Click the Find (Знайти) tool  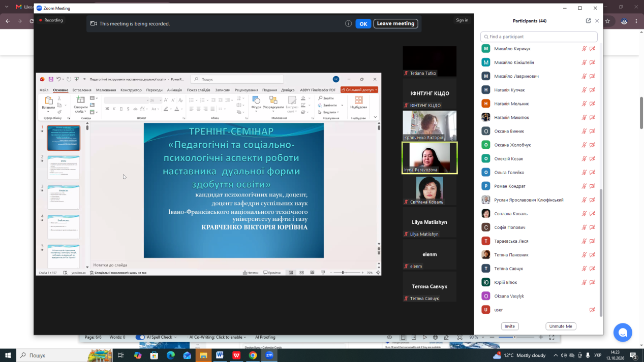click(326, 98)
